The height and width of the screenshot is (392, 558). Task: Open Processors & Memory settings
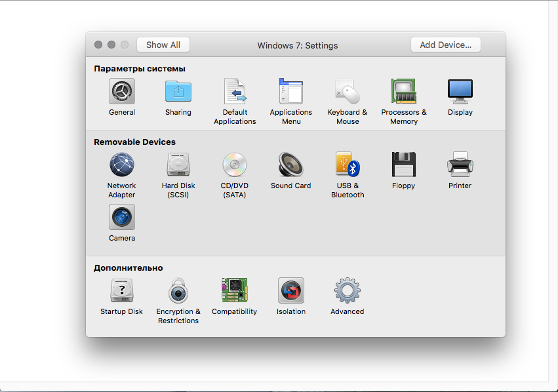click(403, 91)
